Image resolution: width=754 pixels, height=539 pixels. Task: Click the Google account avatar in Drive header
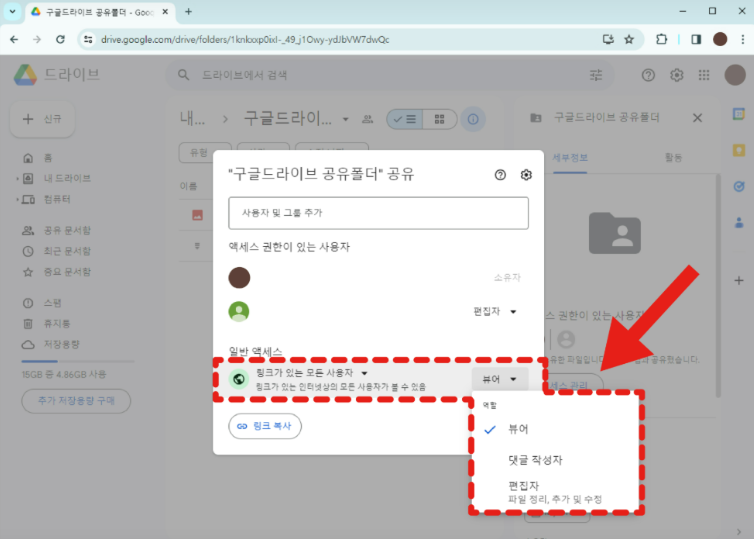click(735, 75)
